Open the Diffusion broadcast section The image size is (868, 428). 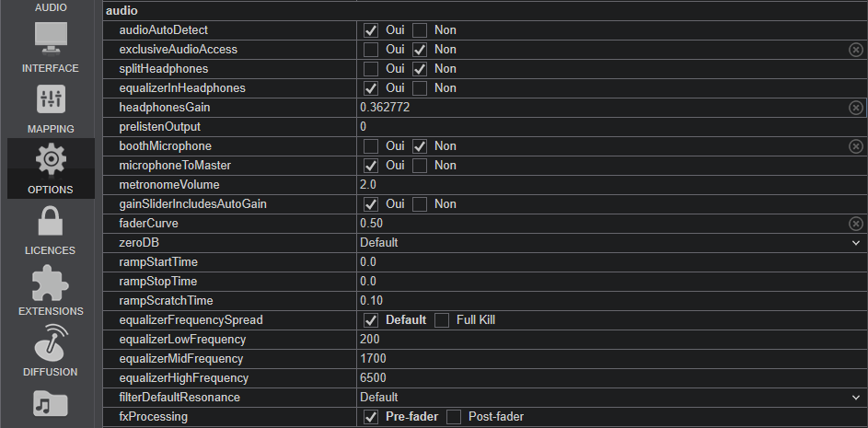tap(51, 350)
